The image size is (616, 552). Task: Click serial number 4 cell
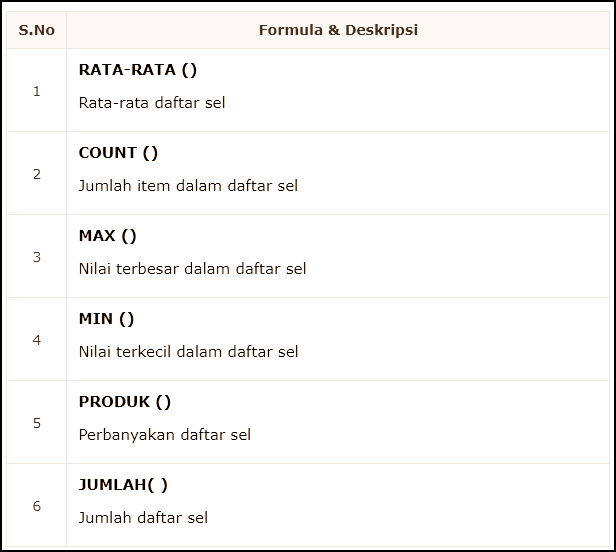tap(37, 339)
